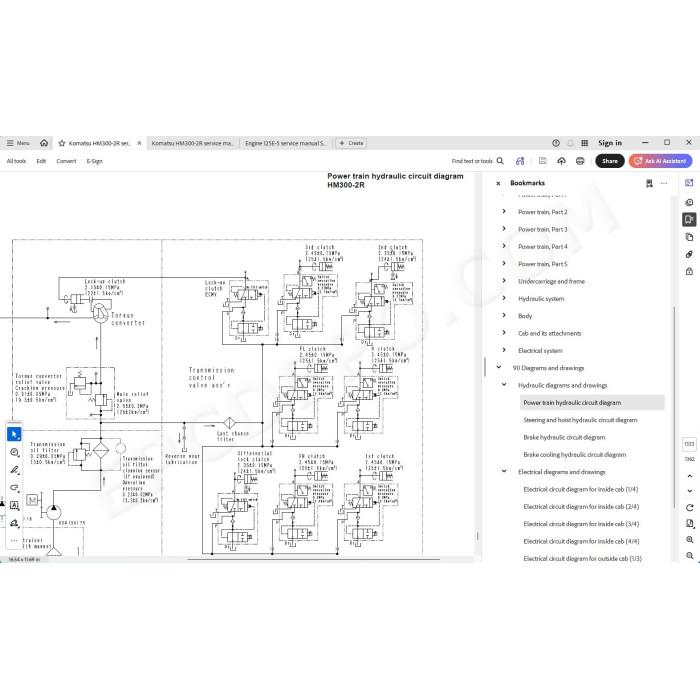Expand the Power train, Part 2 bookmark
The image size is (700, 700).
(504, 211)
